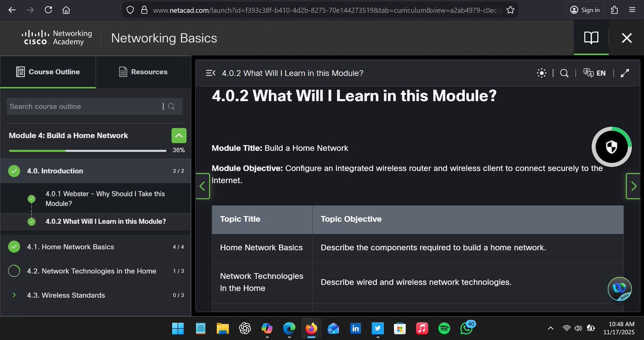Open the book icon in the top header

(x=591, y=38)
